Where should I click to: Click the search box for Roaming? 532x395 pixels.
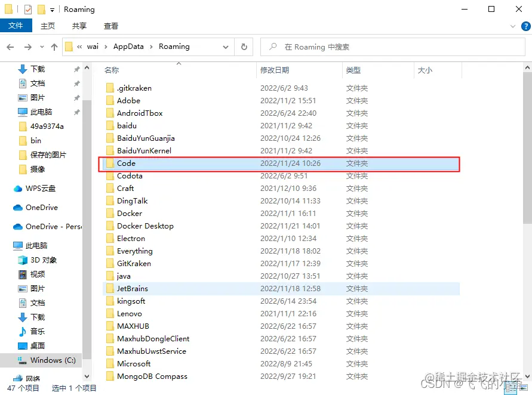pyautogui.click(x=393, y=47)
